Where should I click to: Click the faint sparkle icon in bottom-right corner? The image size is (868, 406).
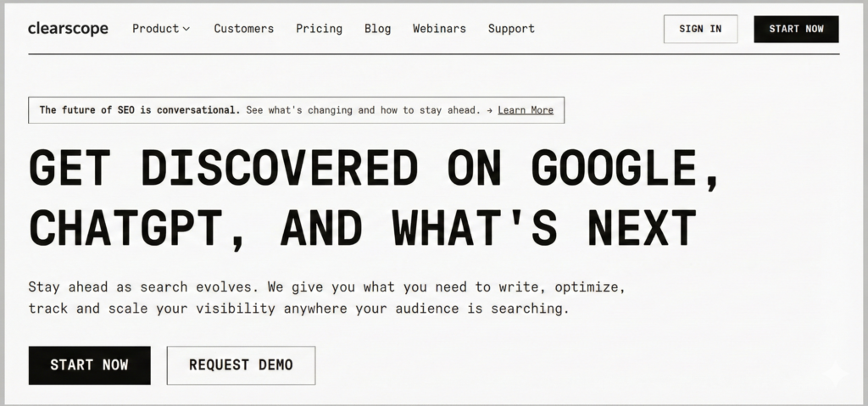point(834,374)
